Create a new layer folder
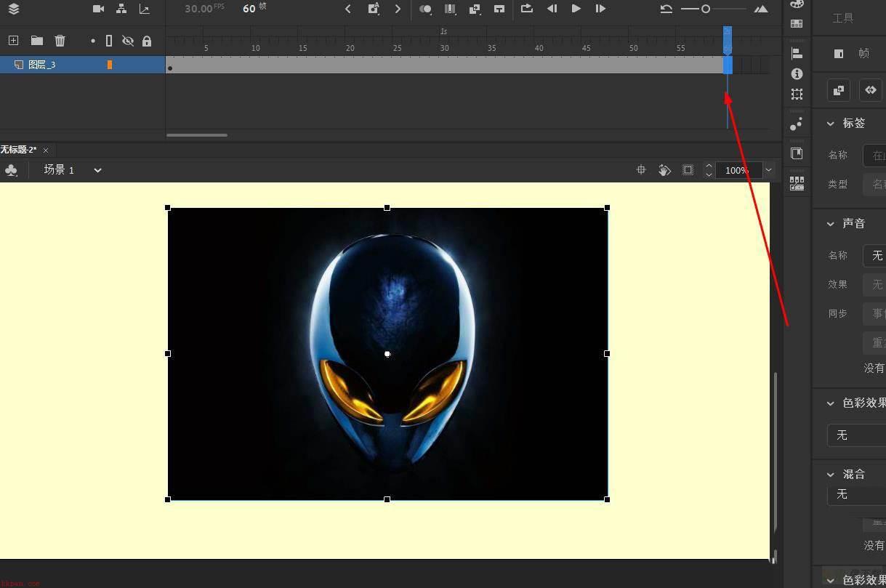 pos(37,41)
